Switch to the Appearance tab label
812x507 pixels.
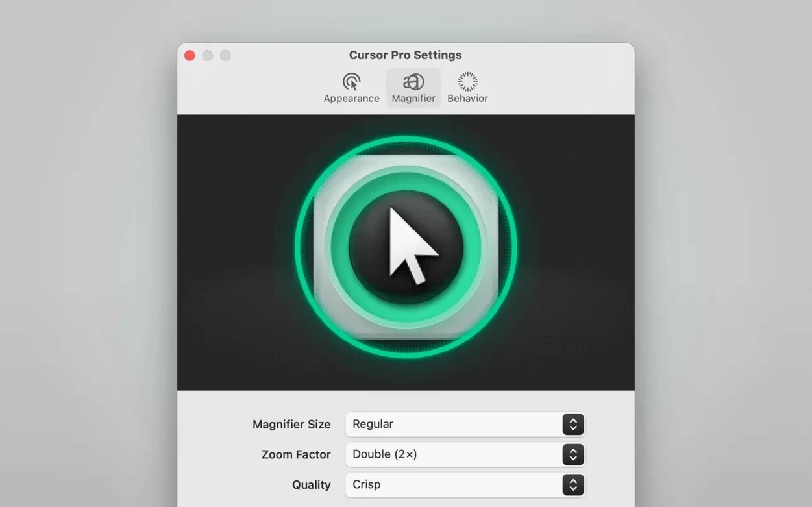[351, 99]
